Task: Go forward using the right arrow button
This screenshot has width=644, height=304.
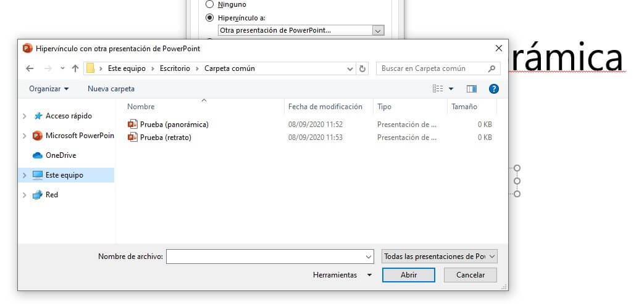Action: 48,68
